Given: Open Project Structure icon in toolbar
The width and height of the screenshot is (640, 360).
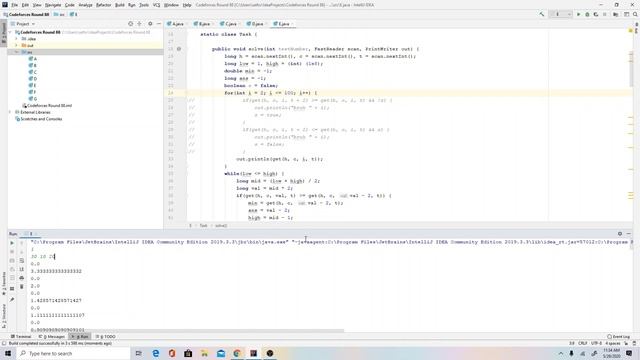Looking at the screenshot, I should pos(616,14).
